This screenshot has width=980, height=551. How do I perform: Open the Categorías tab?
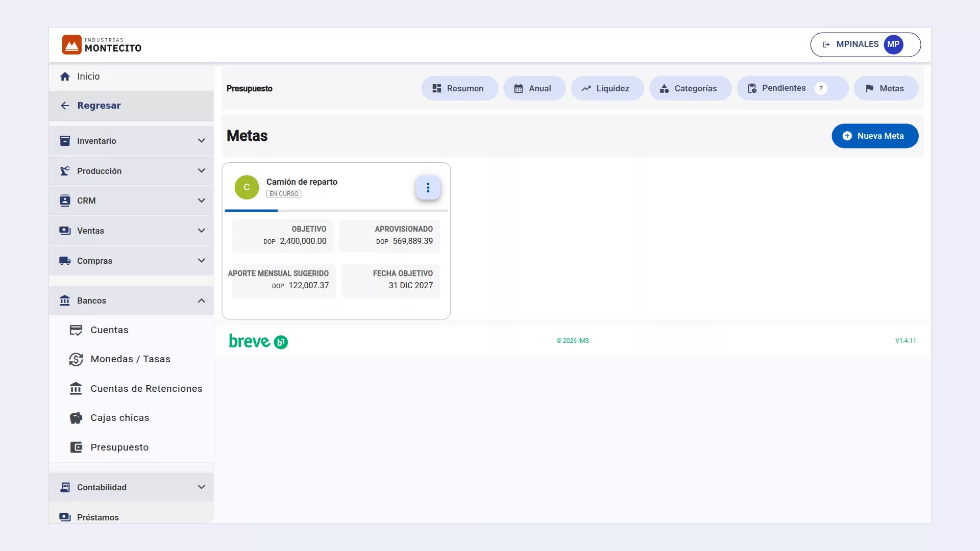pos(690,88)
